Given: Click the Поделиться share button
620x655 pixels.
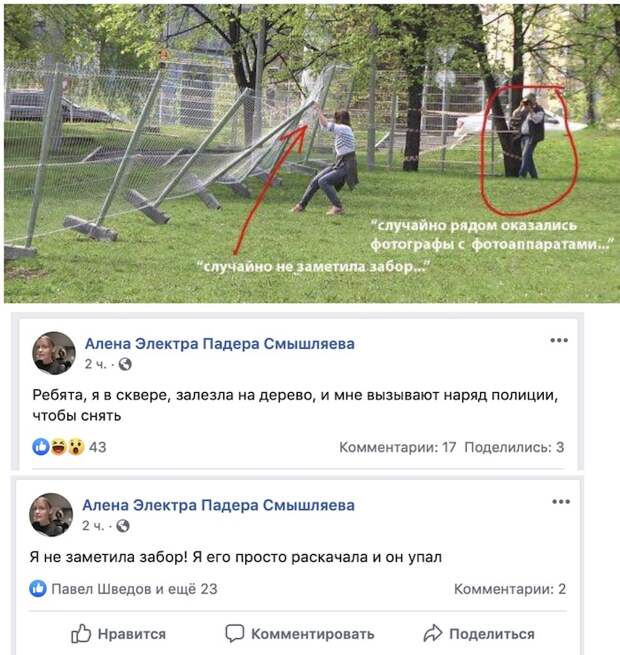Looking at the screenshot, I should 479,634.
